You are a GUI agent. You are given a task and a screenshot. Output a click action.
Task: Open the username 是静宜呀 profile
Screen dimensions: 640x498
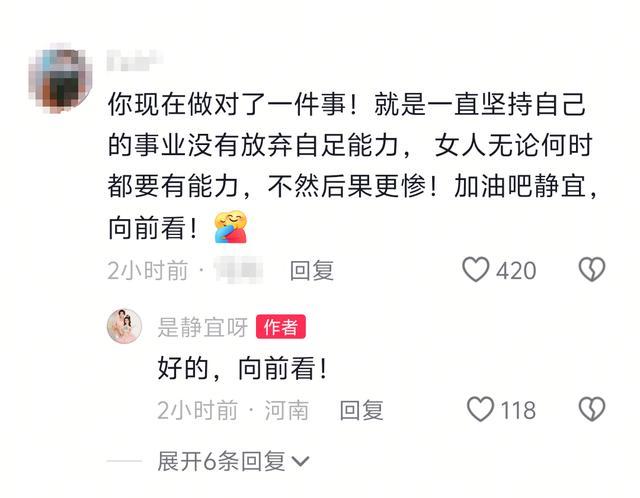pyautogui.click(x=203, y=327)
